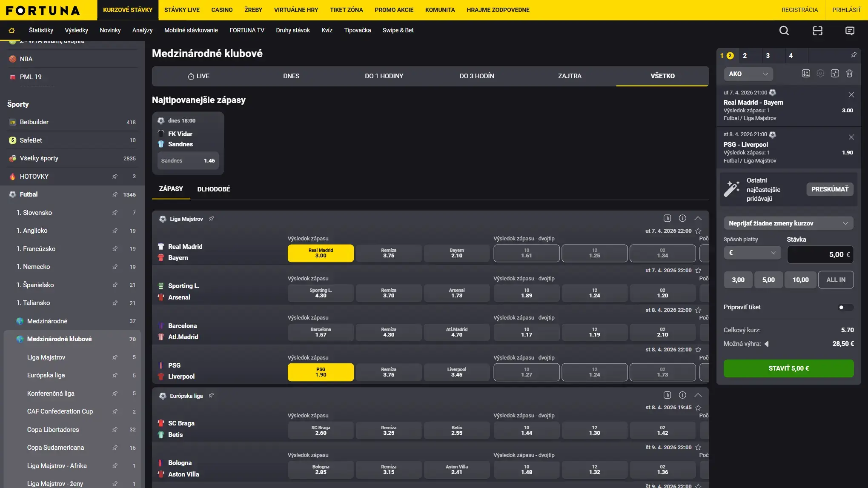Image resolution: width=868 pixels, height=488 pixels.
Task: Select the STÁVKY LIVE menu item
Action: (182, 10)
